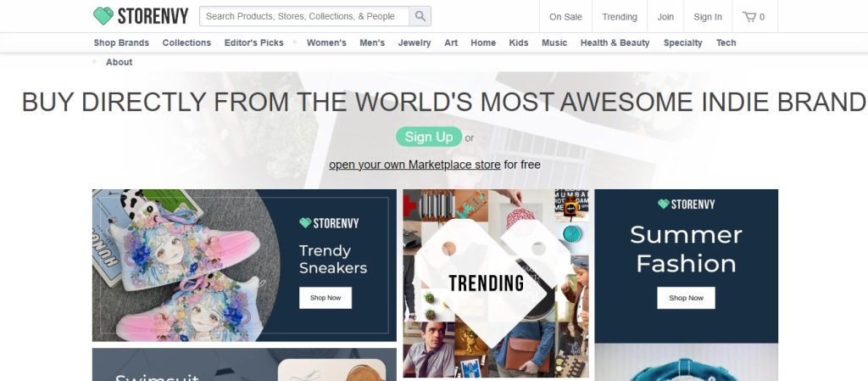The height and width of the screenshot is (381, 868).
Task: Click Shop Now on Trendy Sneakers banner
Action: coord(325,298)
